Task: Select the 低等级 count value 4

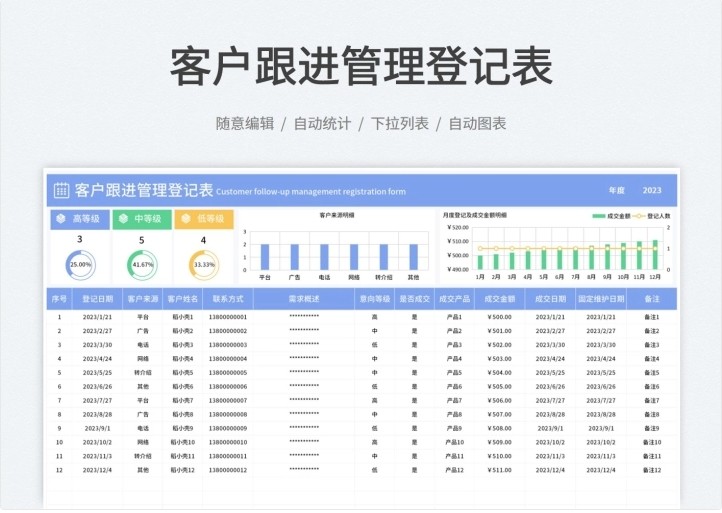Action: [x=204, y=240]
